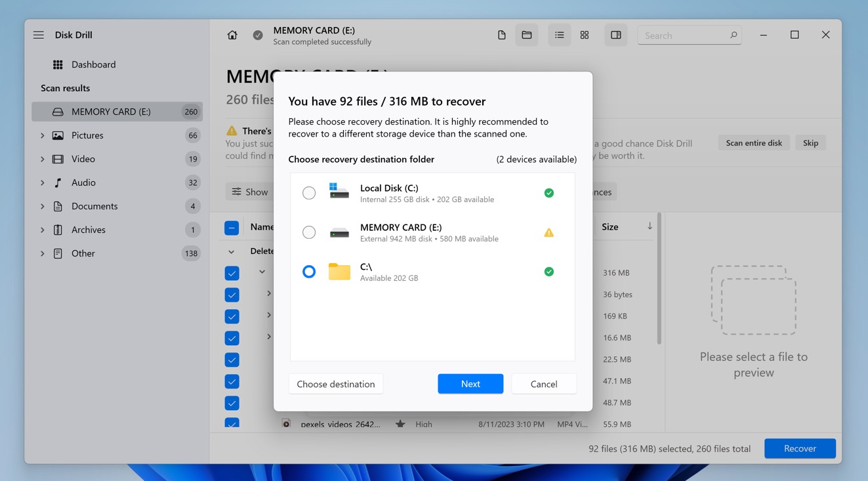
Task: Uncheck the checkbox on the 169 KB row
Action: click(232, 316)
